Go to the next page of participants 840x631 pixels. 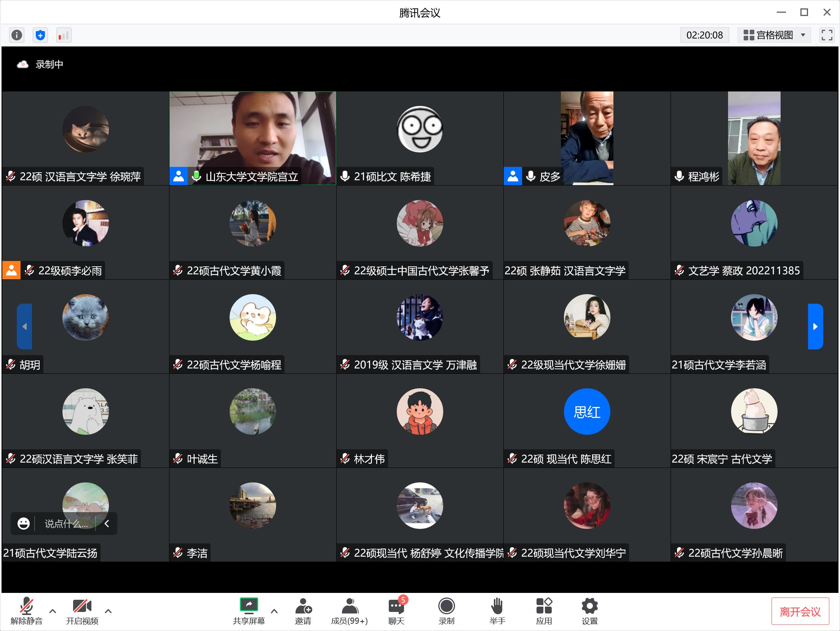tap(815, 327)
